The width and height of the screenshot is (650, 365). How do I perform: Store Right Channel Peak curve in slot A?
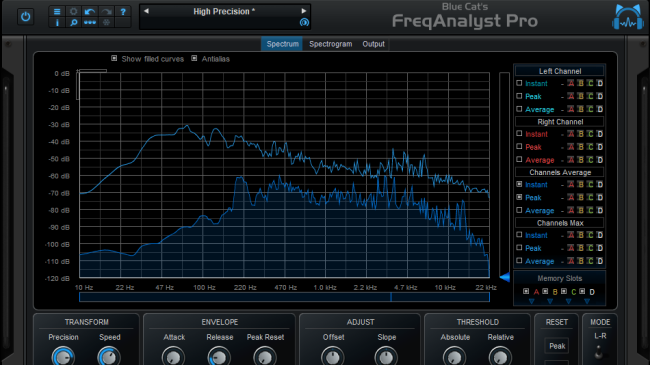click(x=571, y=147)
